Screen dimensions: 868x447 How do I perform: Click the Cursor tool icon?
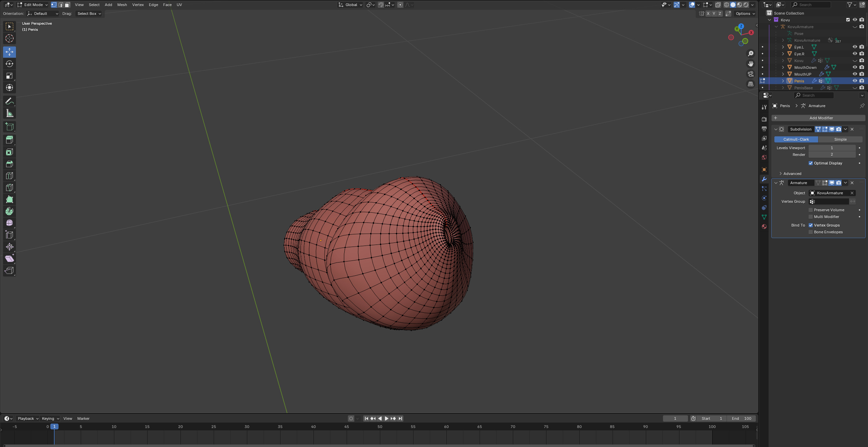point(9,38)
